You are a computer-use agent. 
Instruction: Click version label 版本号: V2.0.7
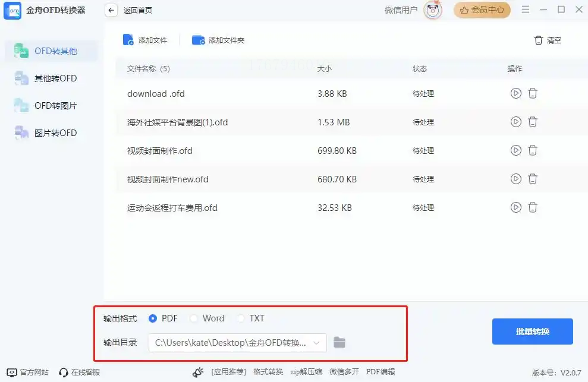point(556,372)
